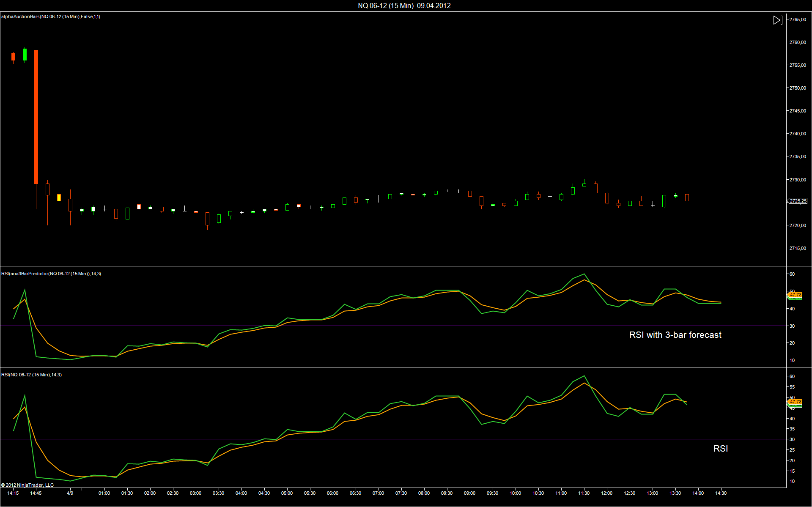Click time axis label 09:30
This screenshot has width=812, height=507.
[x=493, y=493]
